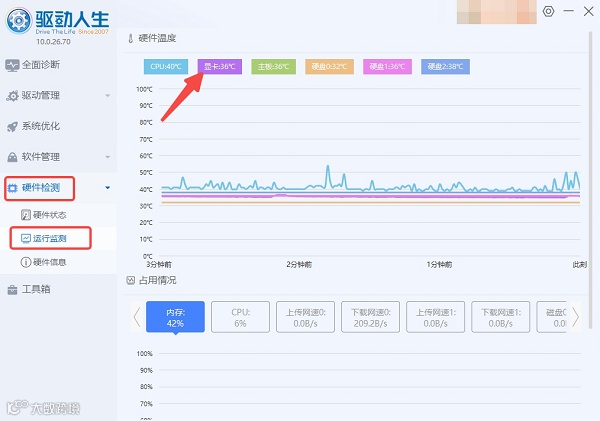600x421 pixels.
Task: Toggle the 显卡:36℃ temperature series
Action: tap(220, 67)
